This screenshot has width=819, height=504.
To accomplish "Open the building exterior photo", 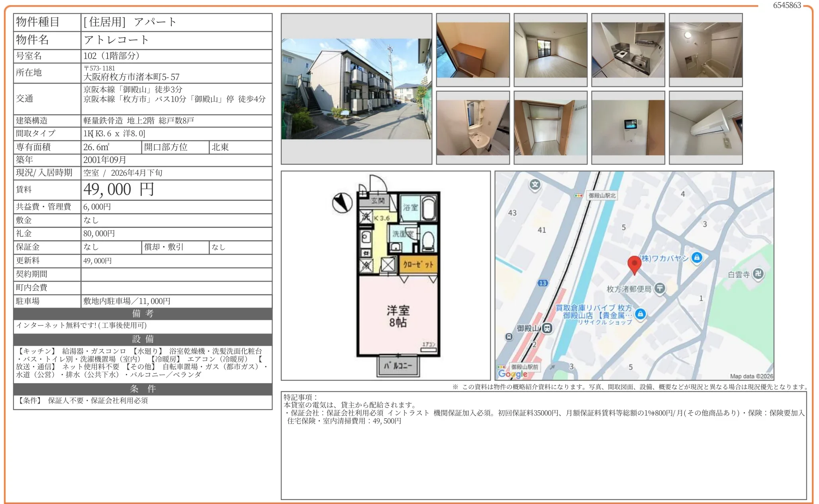I will click(x=356, y=89).
